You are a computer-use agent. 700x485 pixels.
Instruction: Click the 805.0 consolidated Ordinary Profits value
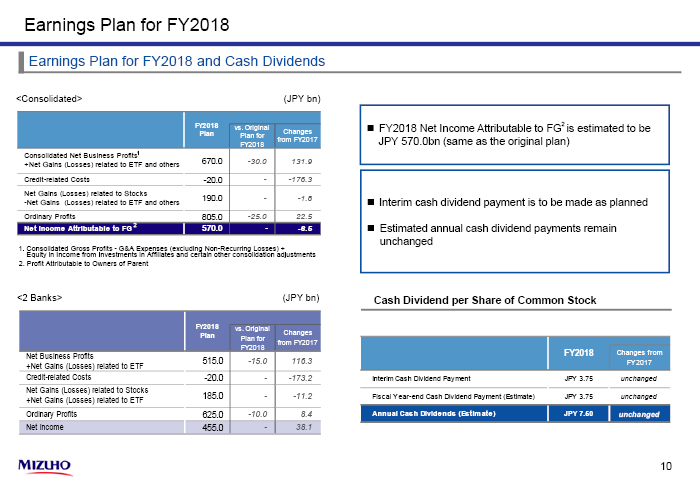click(210, 213)
